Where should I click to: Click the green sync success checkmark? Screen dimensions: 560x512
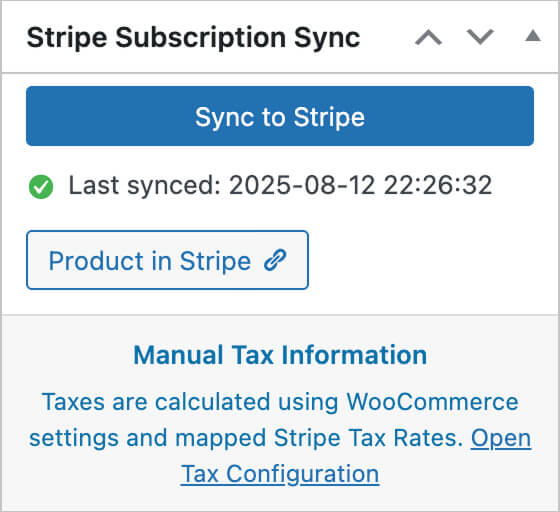click(41, 187)
